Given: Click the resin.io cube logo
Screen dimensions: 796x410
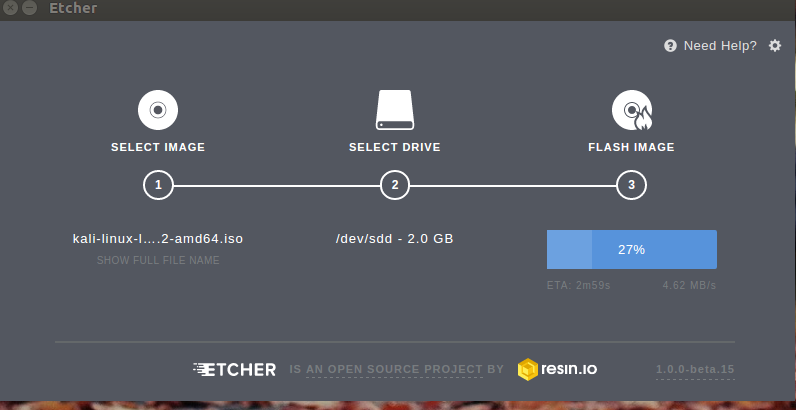Looking at the screenshot, I should (528, 369).
